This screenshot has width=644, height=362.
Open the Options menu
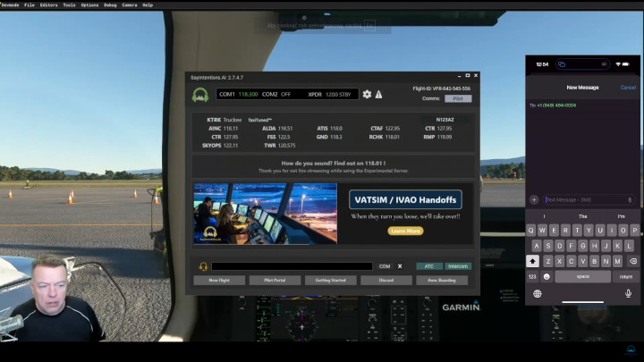pyautogui.click(x=90, y=5)
